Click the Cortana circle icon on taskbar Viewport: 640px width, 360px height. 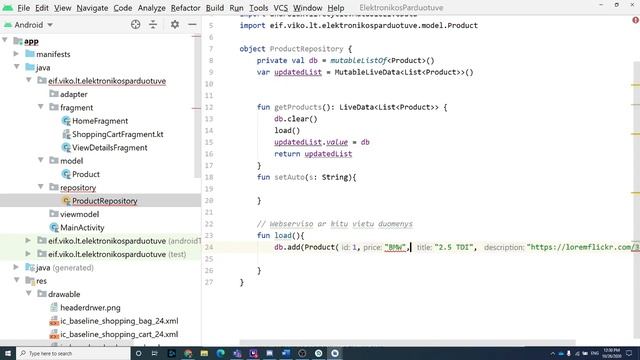click(138, 353)
